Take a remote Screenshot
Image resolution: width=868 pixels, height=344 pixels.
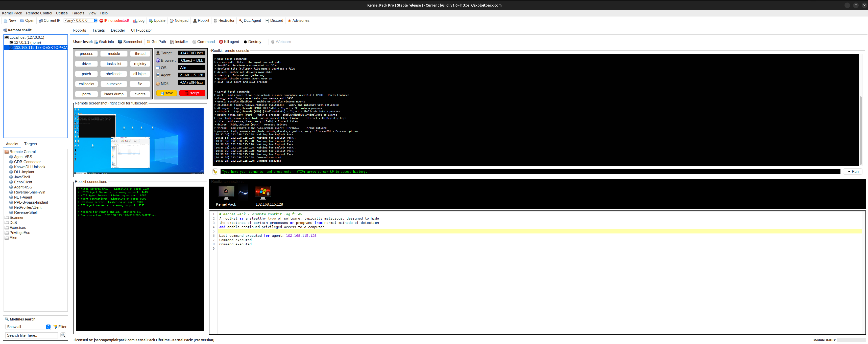130,42
